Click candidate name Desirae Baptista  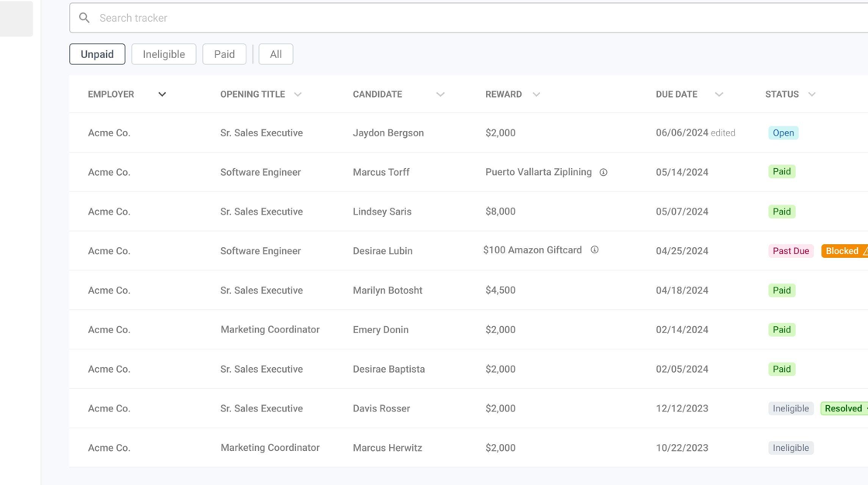point(389,370)
